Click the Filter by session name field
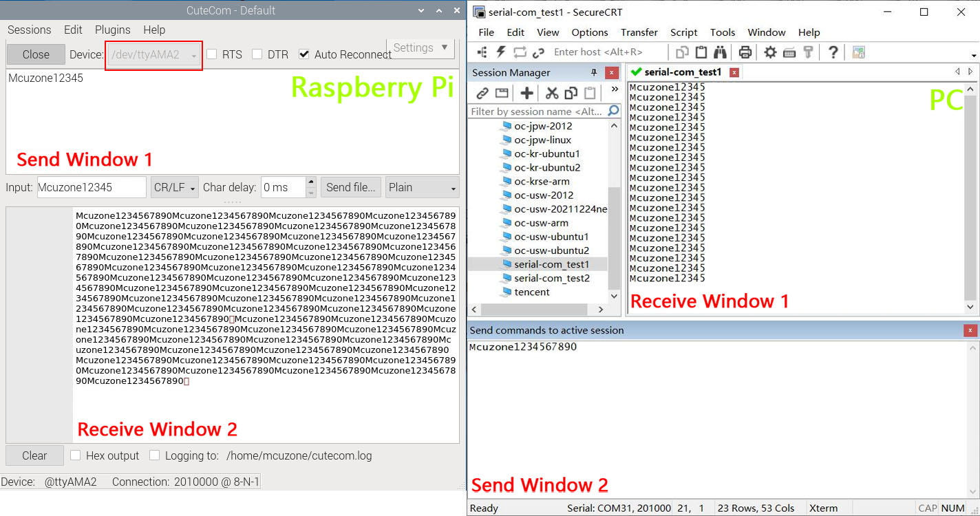 click(537, 111)
